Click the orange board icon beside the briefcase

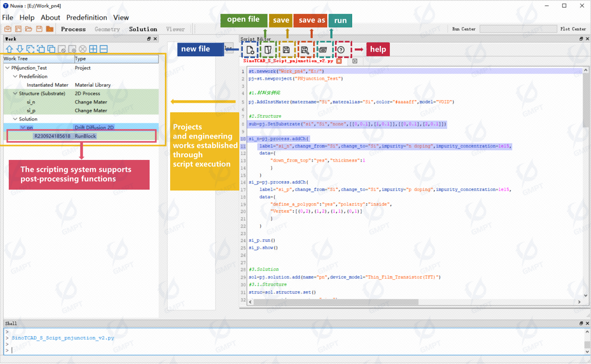click(18, 29)
